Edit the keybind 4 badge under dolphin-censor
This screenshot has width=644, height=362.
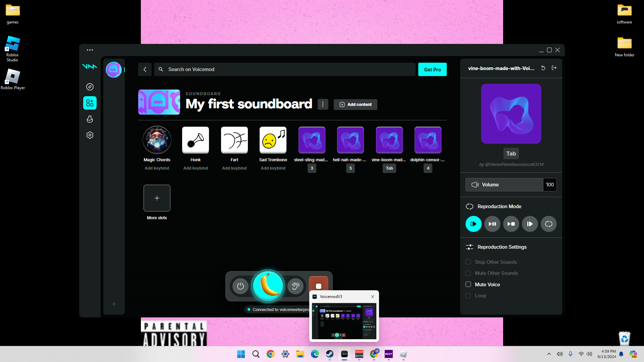(x=428, y=168)
